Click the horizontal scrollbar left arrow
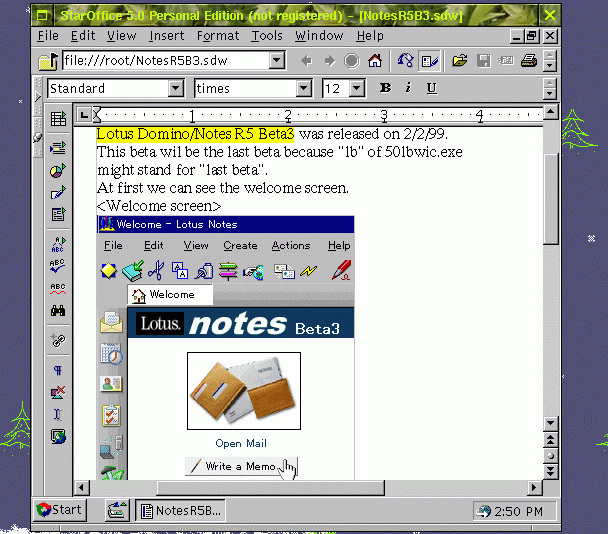Screen dimensions: 608x534 click(81, 487)
